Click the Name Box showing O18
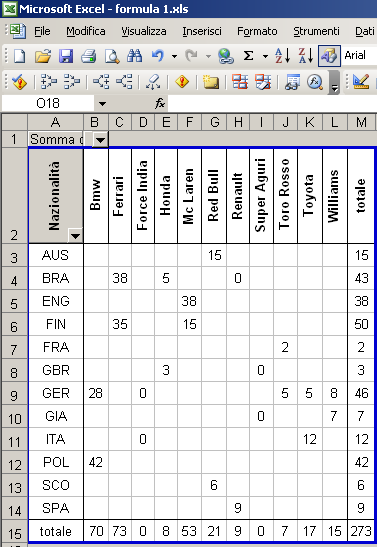377x547 pixels. click(x=48, y=103)
